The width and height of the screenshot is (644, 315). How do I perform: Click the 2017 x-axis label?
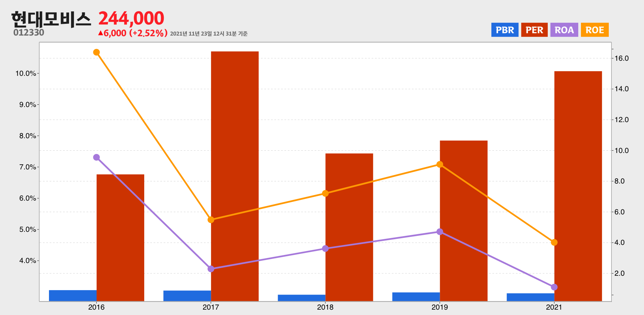211,307
